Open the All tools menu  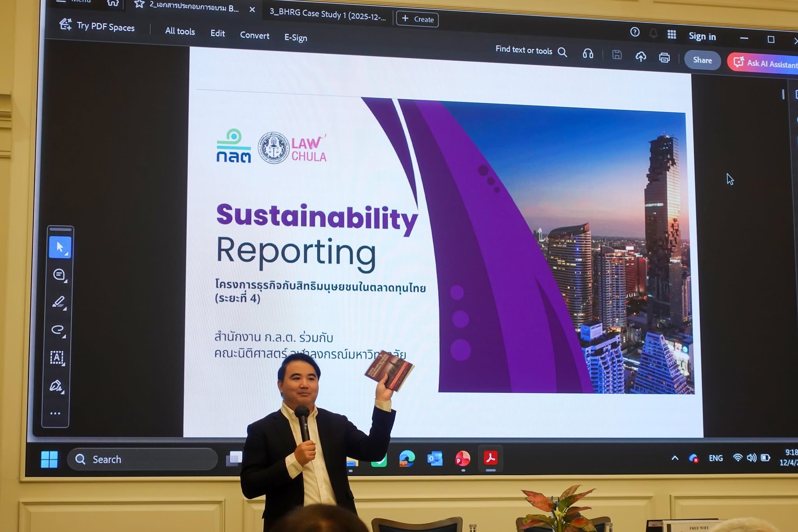[180, 31]
